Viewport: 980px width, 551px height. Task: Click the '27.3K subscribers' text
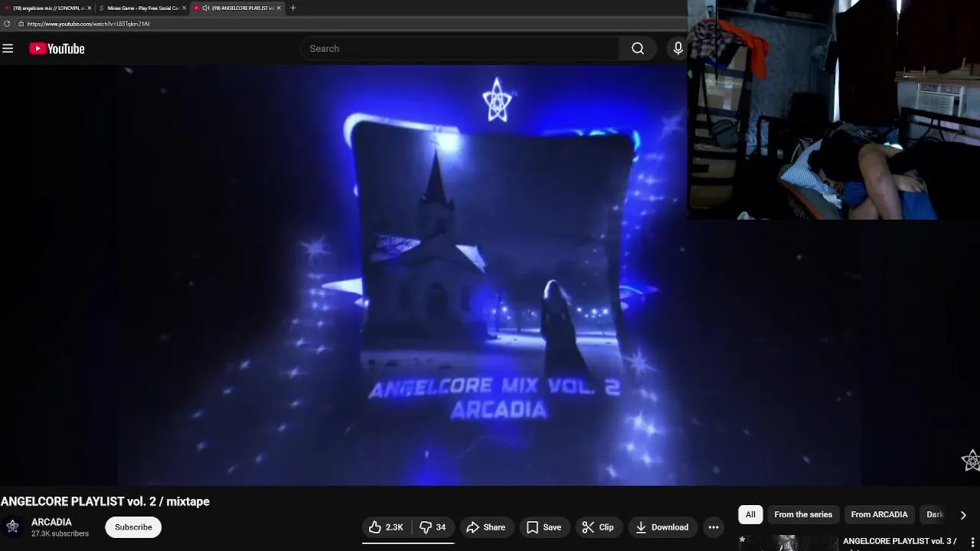[60, 533]
